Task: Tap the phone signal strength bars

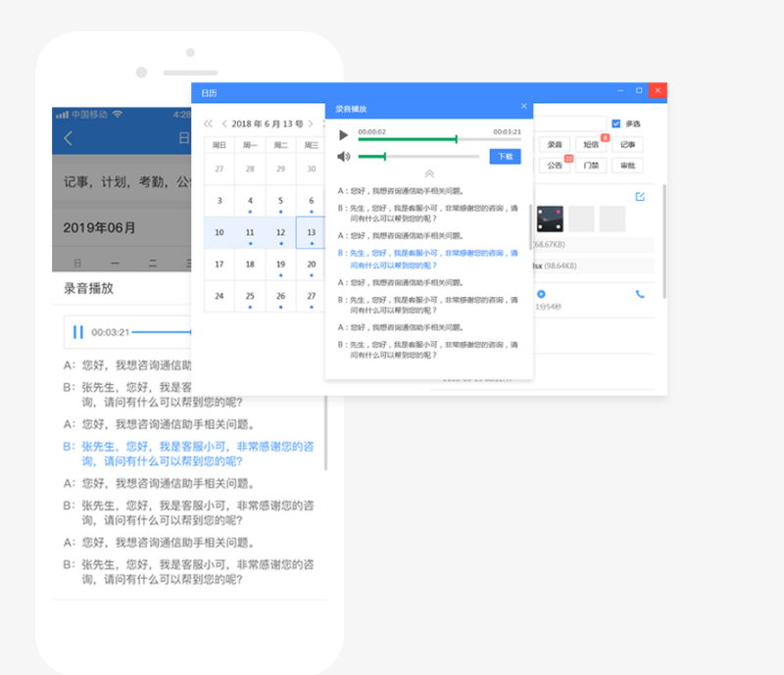Action: pyautogui.click(x=62, y=115)
